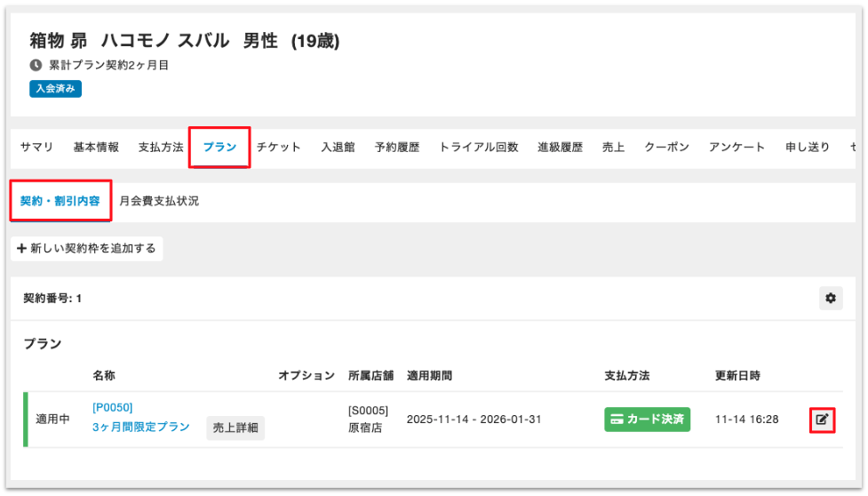The height and width of the screenshot is (496, 868).
Task: Switch to 月会費支払状況 sub-tab
Action: coord(159,201)
